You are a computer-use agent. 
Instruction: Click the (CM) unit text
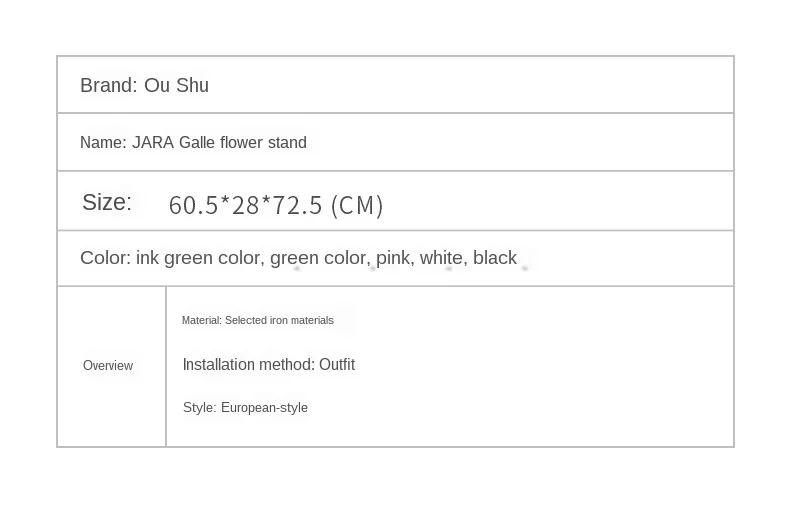point(357,206)
